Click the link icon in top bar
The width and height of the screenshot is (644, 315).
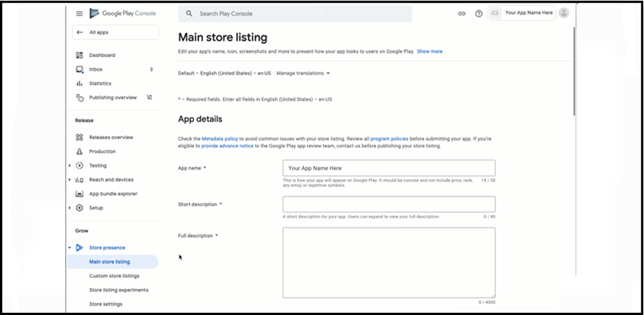coord(462,13)
